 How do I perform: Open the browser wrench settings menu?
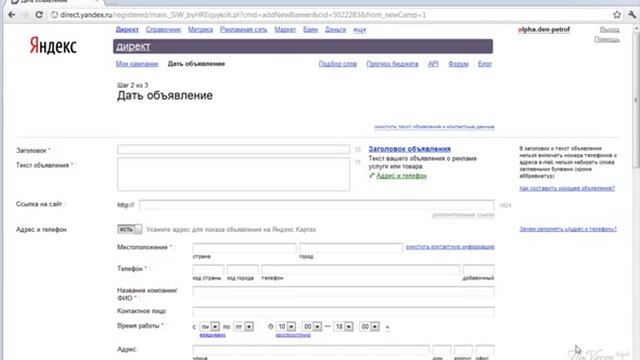coord(632,15)
